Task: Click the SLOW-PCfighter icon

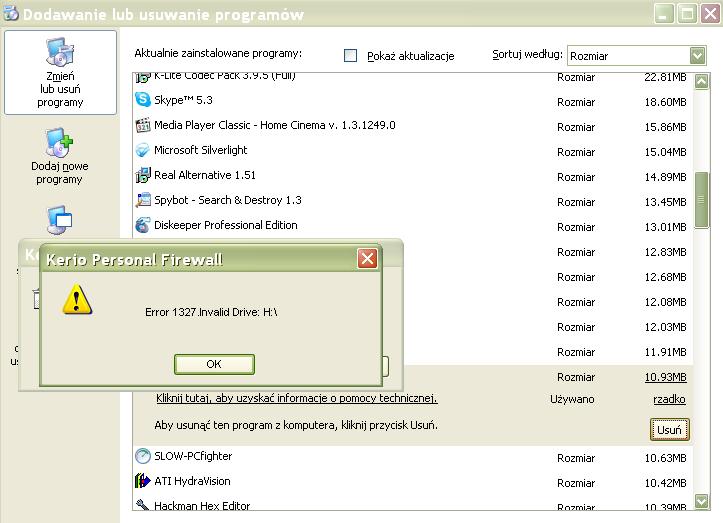Action: [x=143, y=456]
